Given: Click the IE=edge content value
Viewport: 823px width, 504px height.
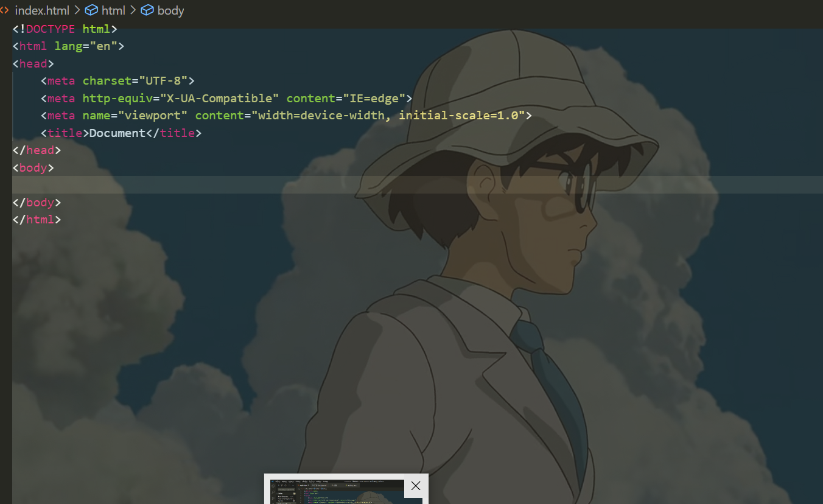Looking at the screenshot, I should pyautogui.click(x=374, y=98).
